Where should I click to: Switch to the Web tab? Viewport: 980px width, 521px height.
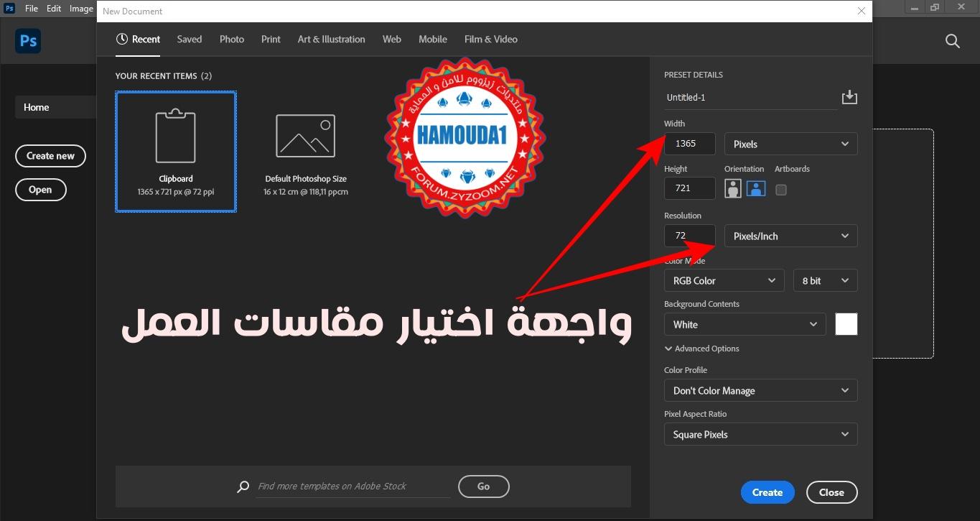[x=392, y=39]
